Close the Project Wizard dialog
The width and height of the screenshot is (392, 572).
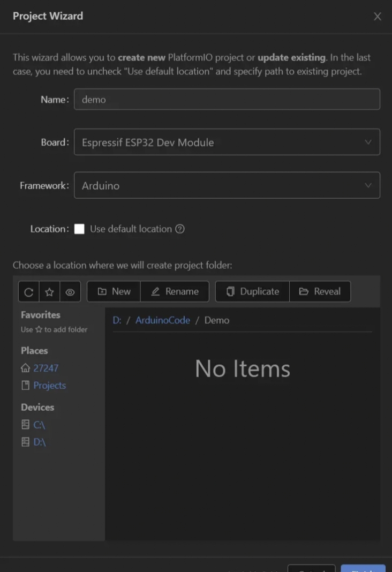(x=378, y=17)
